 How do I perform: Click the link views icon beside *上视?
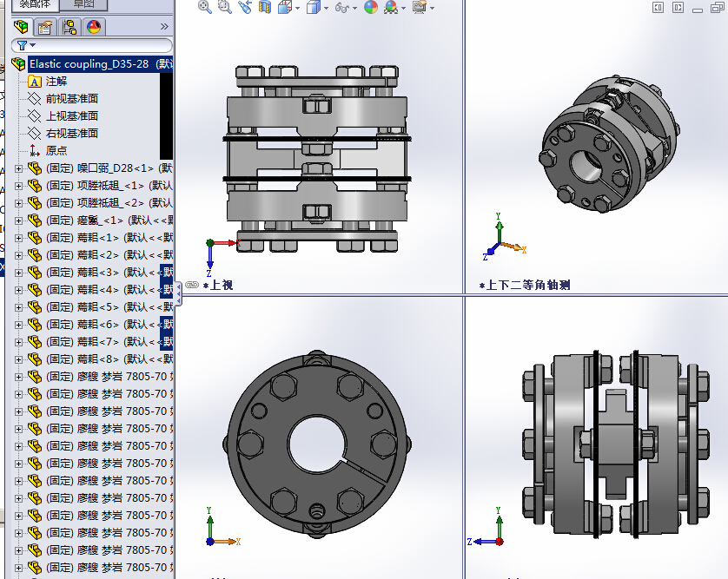click(x=192, y=285)
